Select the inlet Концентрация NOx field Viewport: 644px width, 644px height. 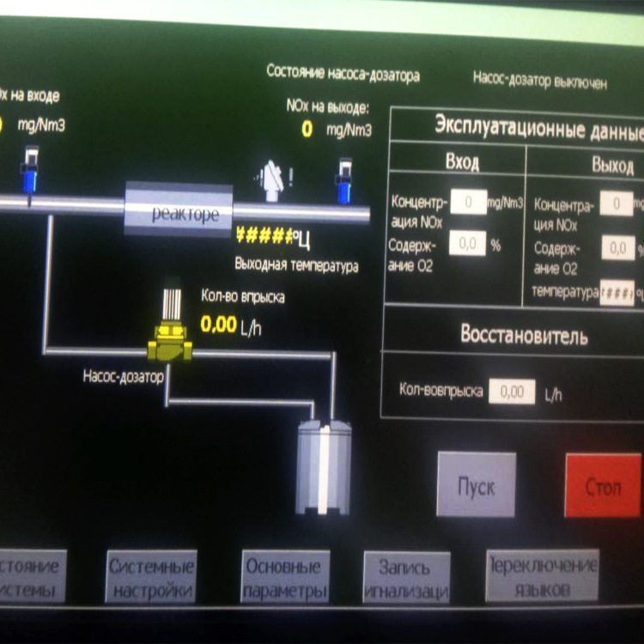coord(468,203)
